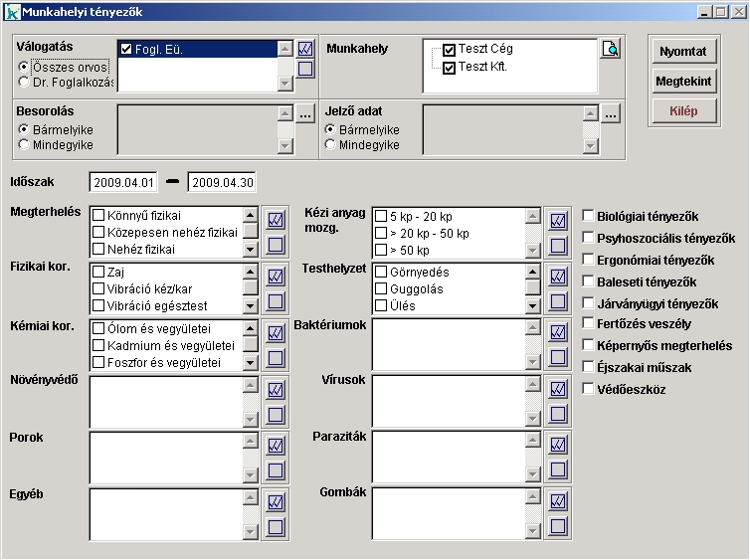Check the Éjszakai műszak option
Screen dimensions: 750x560
589,367
